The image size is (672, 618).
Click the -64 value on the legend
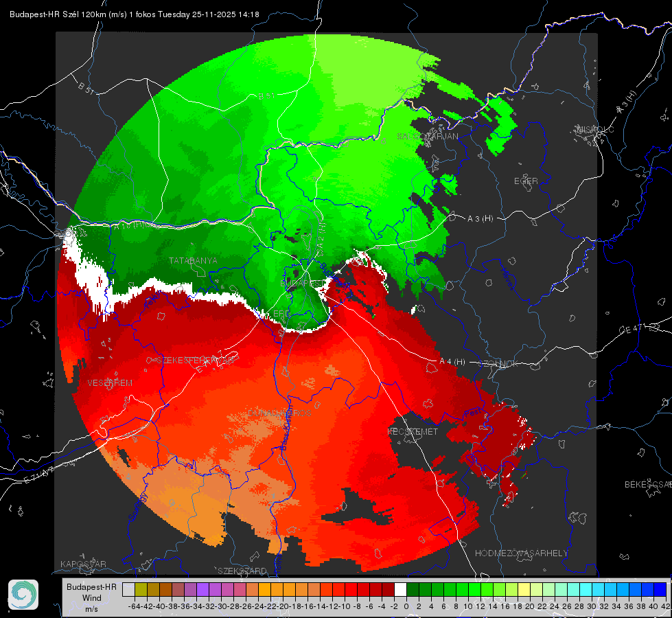[x=135, y=606]
